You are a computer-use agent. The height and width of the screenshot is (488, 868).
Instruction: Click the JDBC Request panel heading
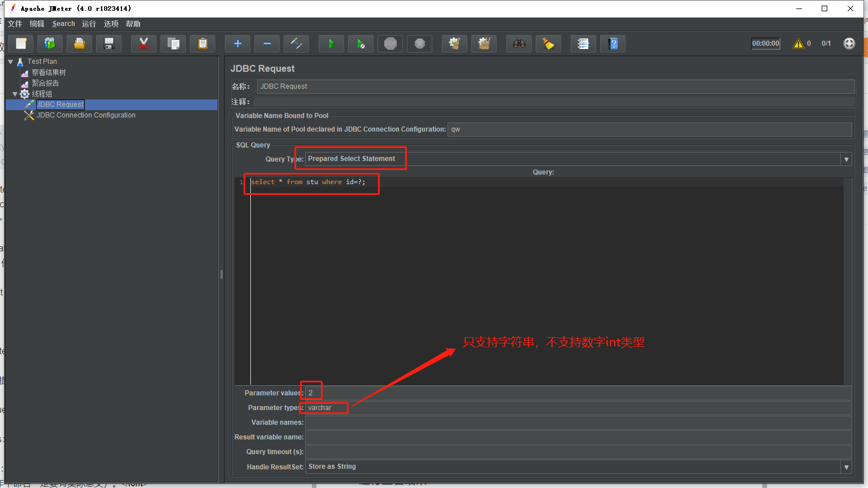(x=262, y=68)
